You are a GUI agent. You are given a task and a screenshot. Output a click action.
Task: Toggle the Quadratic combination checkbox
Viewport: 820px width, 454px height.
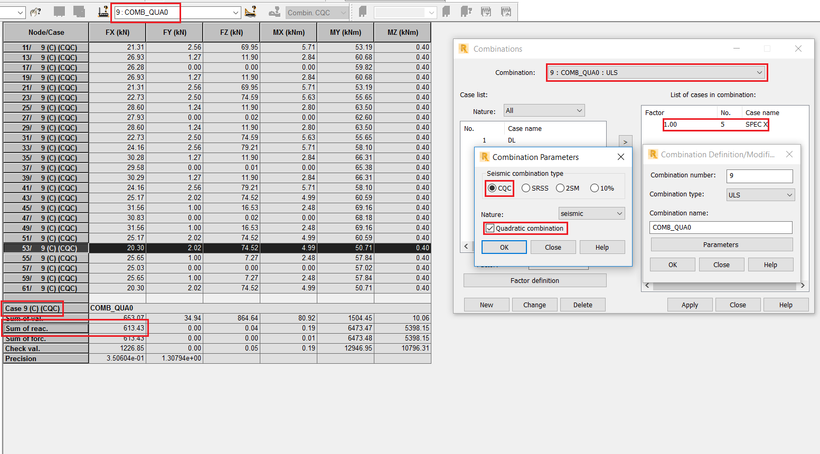click(x=490, y=228)
